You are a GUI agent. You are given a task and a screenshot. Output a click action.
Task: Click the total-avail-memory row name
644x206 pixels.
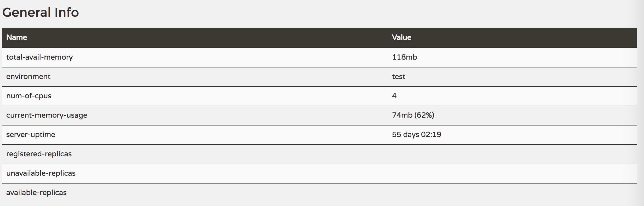39,57
